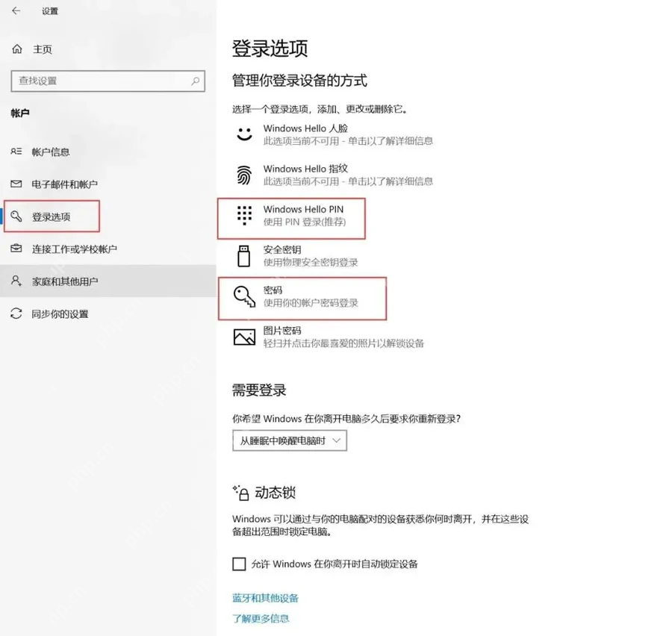This screenshot has height=636, width=672.
Task: Expand the Windows Hello 指纹 option
Action: [x=335, y=175]
